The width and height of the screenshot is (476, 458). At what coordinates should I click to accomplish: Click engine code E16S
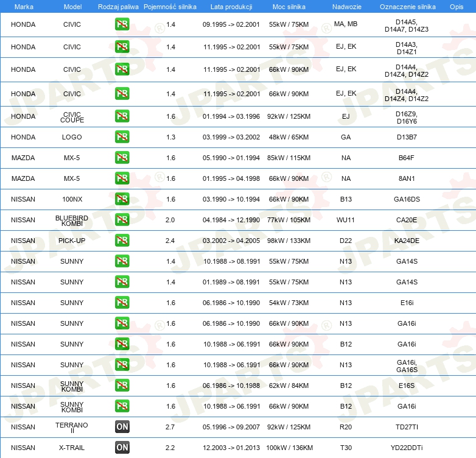407,386
